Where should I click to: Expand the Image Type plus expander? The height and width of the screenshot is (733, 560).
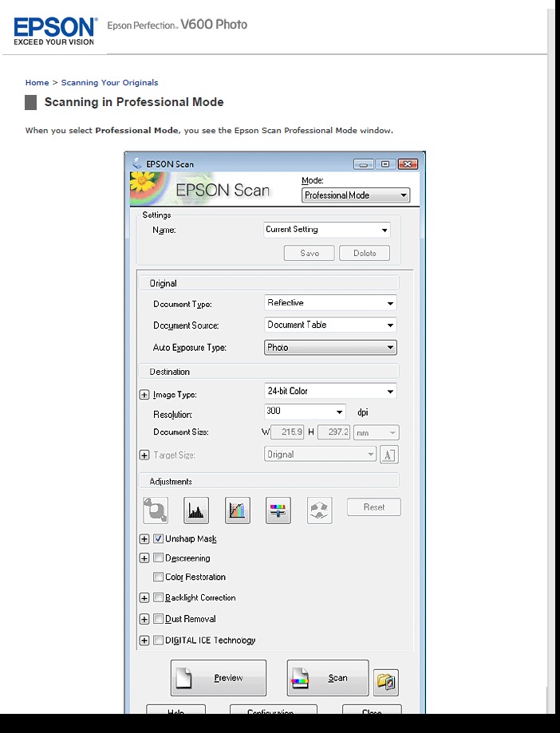(x=144, y=395)
